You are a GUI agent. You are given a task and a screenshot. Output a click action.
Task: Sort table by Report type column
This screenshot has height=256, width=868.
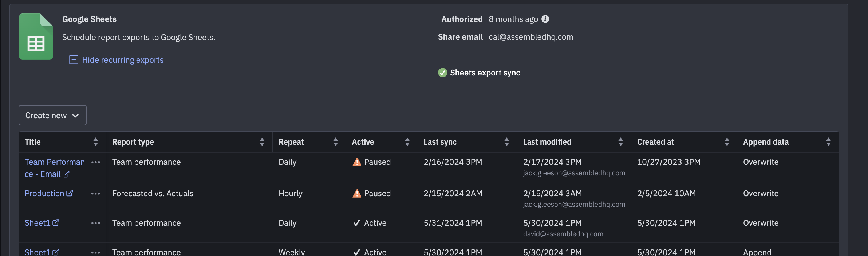click(x=262, y=142)
